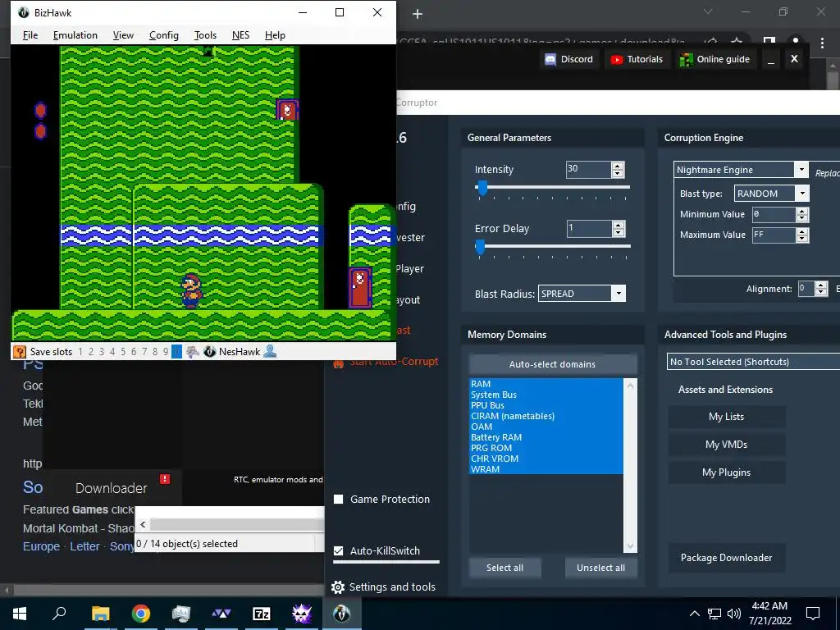Open the Emulation menu
The height and width of the screenshot is (630, 840).
(x=75, y=35)
